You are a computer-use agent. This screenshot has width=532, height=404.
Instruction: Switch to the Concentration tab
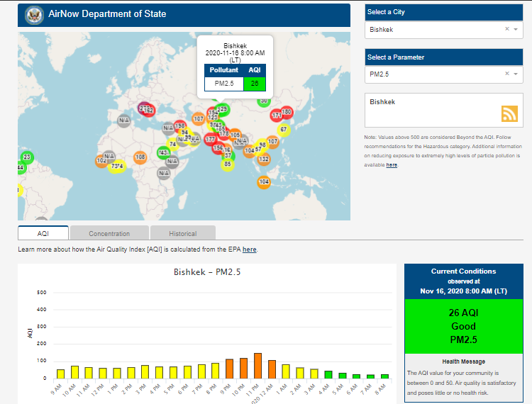109,233
